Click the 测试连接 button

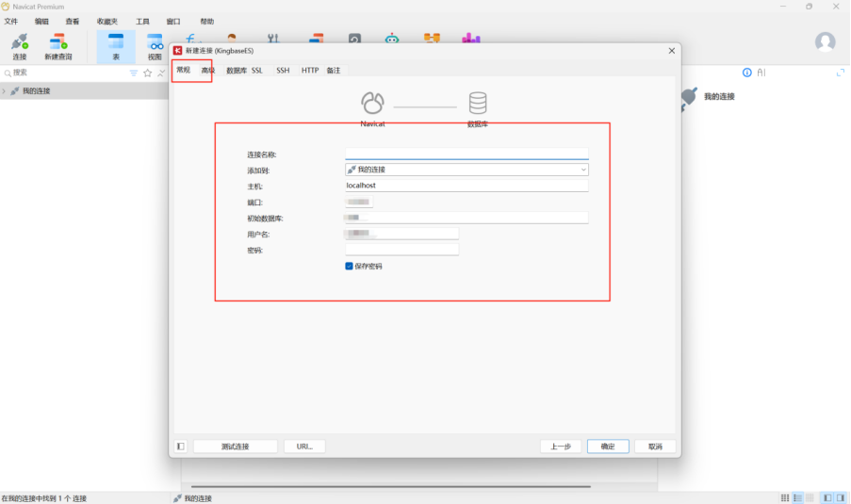pos(235,447)
